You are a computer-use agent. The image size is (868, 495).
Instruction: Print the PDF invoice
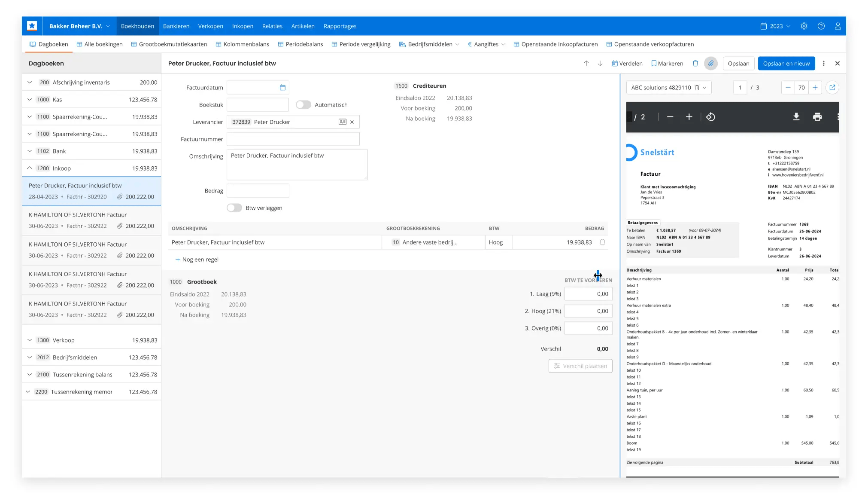(x=817, y=117)
